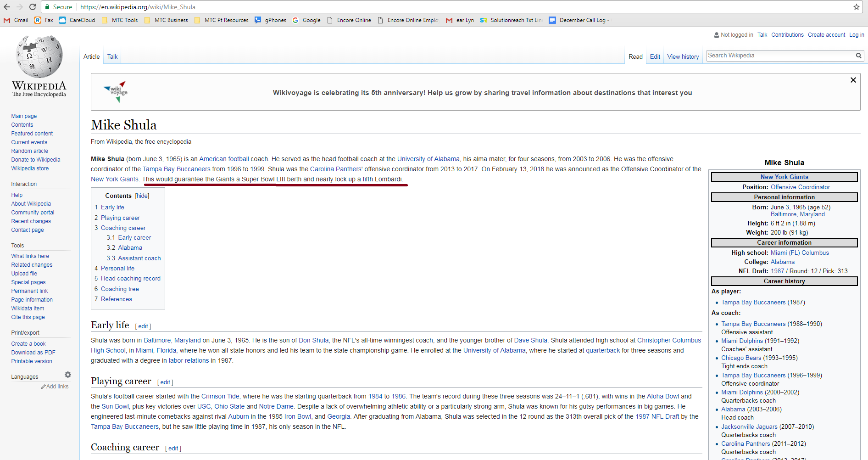Open language settings gear icon

click(68, 375)
